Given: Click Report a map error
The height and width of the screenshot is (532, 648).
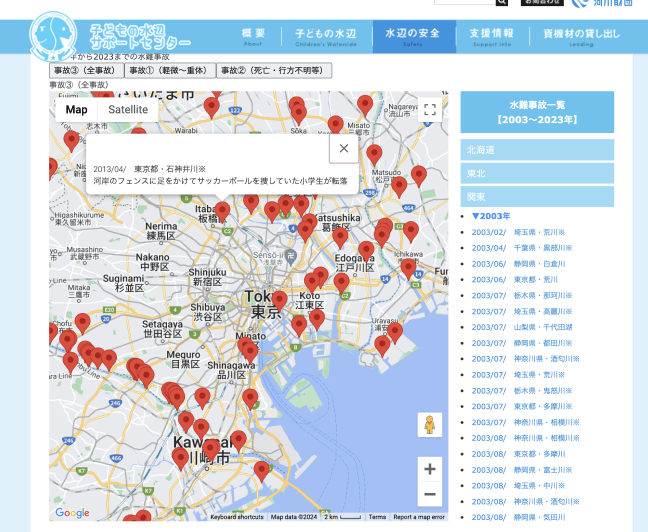Looking at the screenshot, I should pyautogui.click(x=419, y=517).
